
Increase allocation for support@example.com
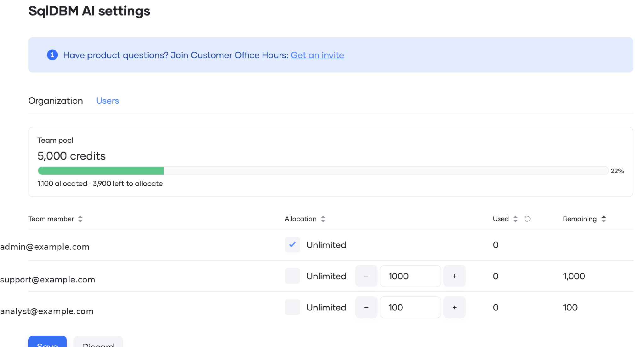pyautogui.click(x=454, y=276)
